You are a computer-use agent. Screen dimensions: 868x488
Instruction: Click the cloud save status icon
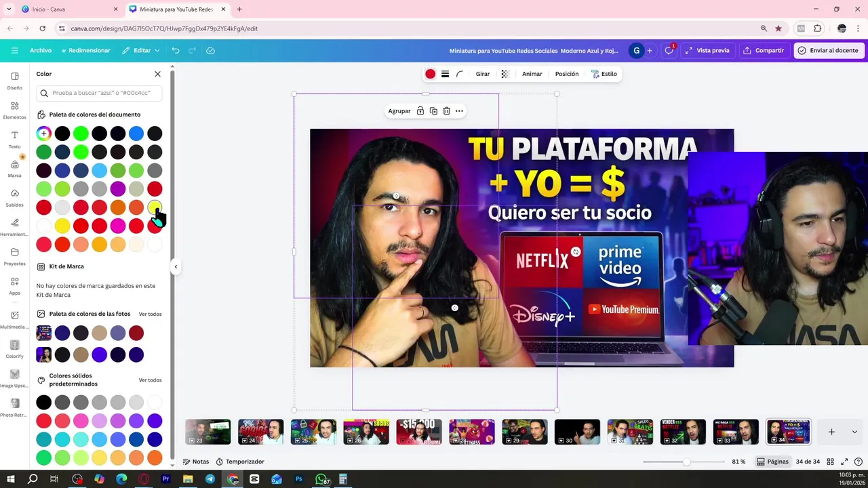point(210,50)
